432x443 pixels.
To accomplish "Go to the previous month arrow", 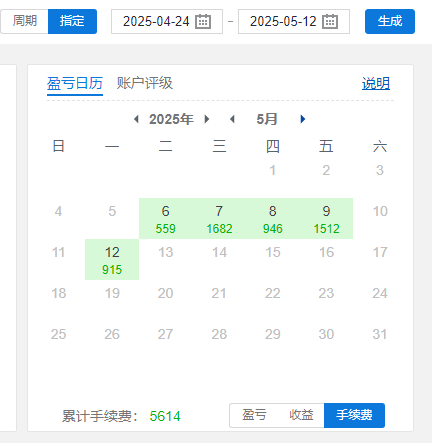I will (232, 119).
